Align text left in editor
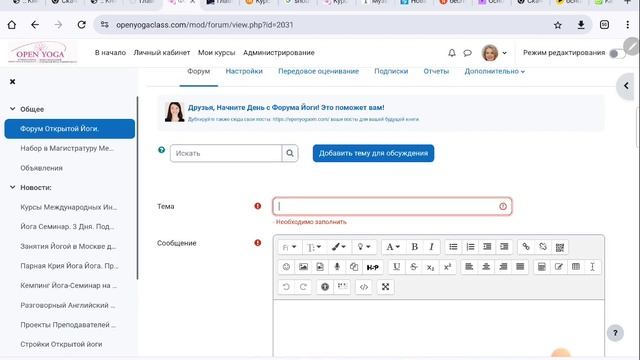Viewport: 640px width, 360px height. [x=469, y=267]
